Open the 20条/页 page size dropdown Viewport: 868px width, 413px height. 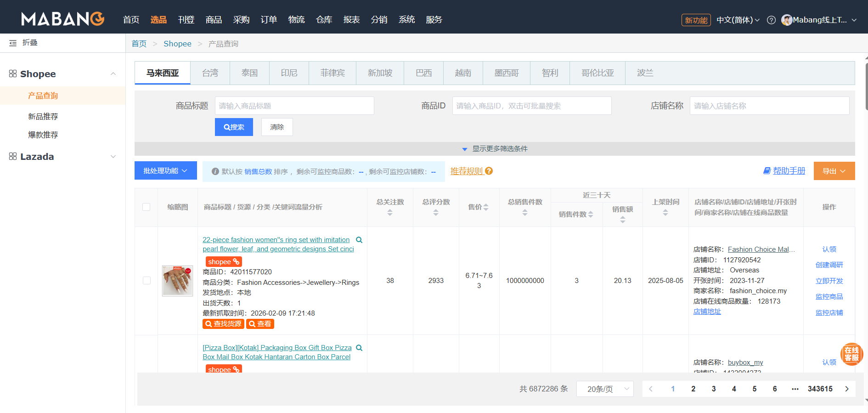coord(605,389)
